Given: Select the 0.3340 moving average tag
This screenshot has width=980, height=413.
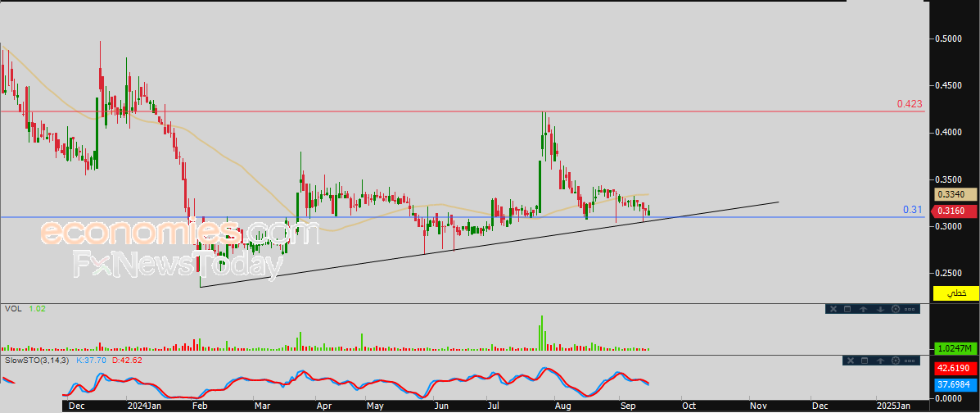Looking at the screenshot, I should (x=955, y=194).
